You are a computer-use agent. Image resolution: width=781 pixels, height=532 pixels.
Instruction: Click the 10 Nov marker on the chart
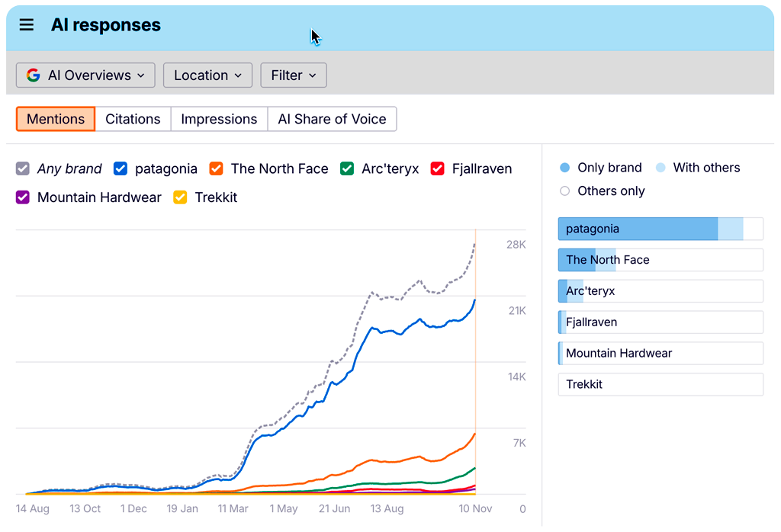click(475, 508)
